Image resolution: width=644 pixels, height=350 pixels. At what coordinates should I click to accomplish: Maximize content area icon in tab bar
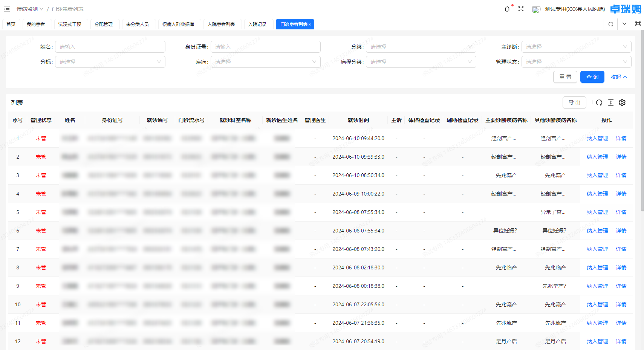638,24
